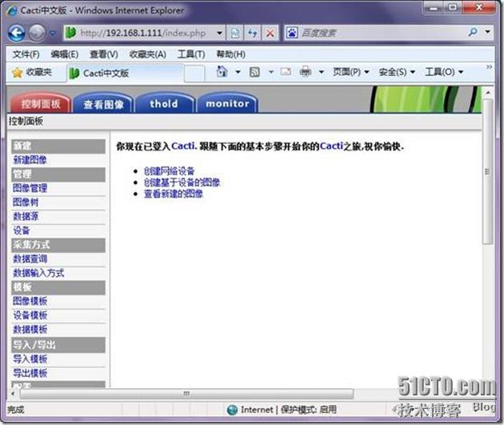Click the Read Mail envelope icon
504x425 pixels.
(286, 71)
